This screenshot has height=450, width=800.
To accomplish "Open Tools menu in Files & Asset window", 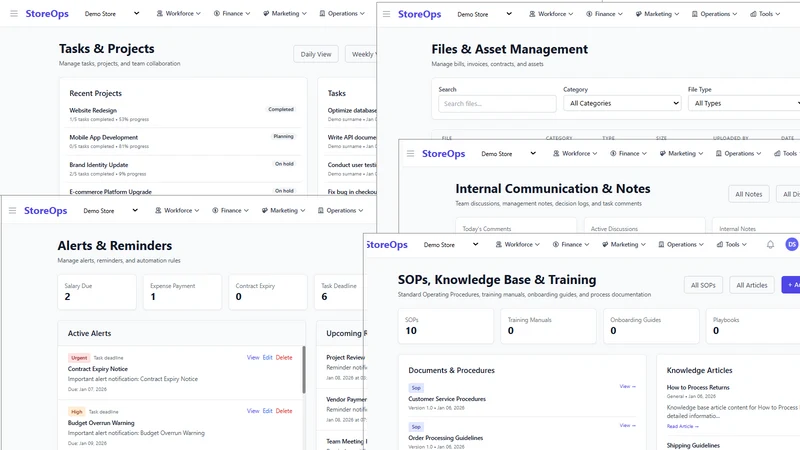I will click(x=765, y=14).
